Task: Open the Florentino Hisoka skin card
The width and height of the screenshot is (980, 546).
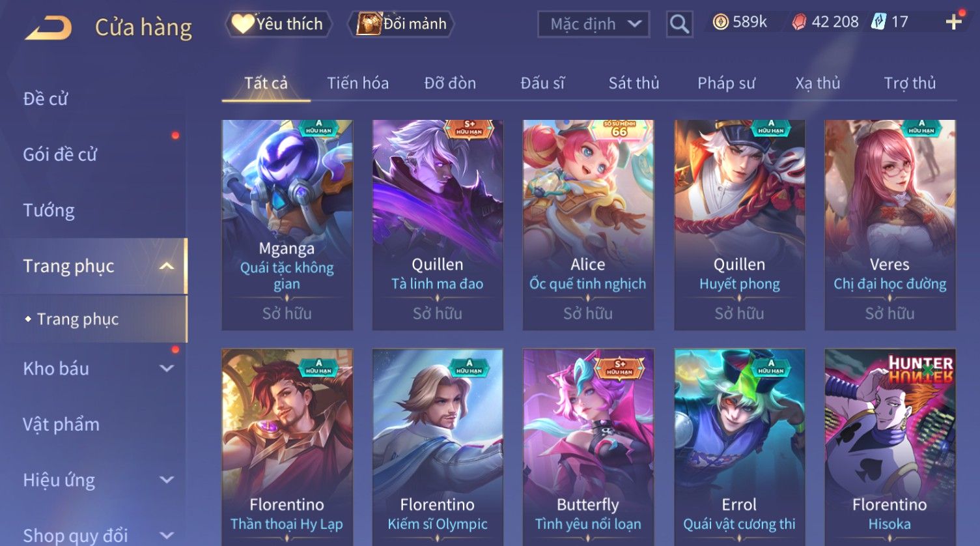Action: (890, 447)
